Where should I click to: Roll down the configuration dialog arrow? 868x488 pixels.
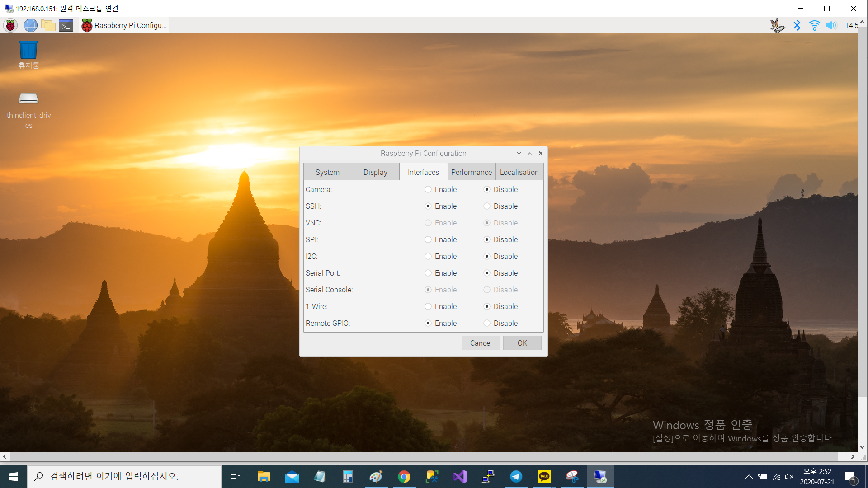click(519, 154)
